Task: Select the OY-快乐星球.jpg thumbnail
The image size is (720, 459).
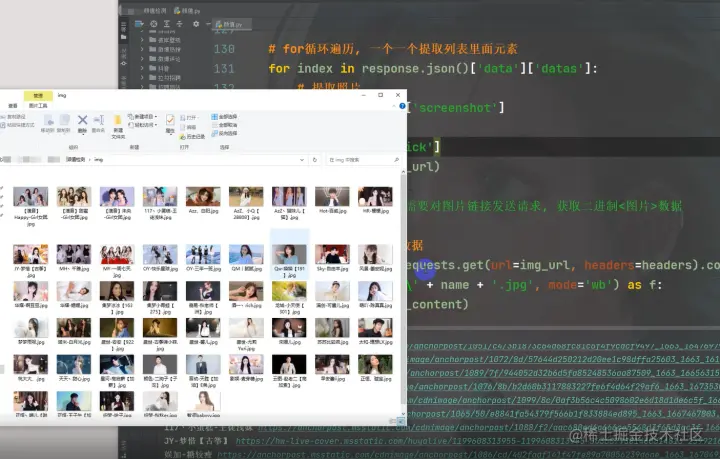Action: tap(160, 257)
